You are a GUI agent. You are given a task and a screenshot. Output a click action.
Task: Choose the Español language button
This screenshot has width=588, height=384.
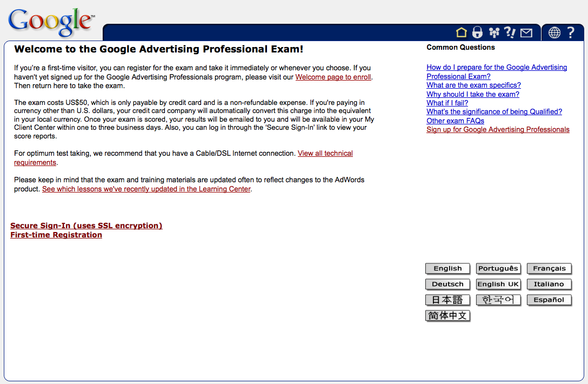[x=549, y=300]
